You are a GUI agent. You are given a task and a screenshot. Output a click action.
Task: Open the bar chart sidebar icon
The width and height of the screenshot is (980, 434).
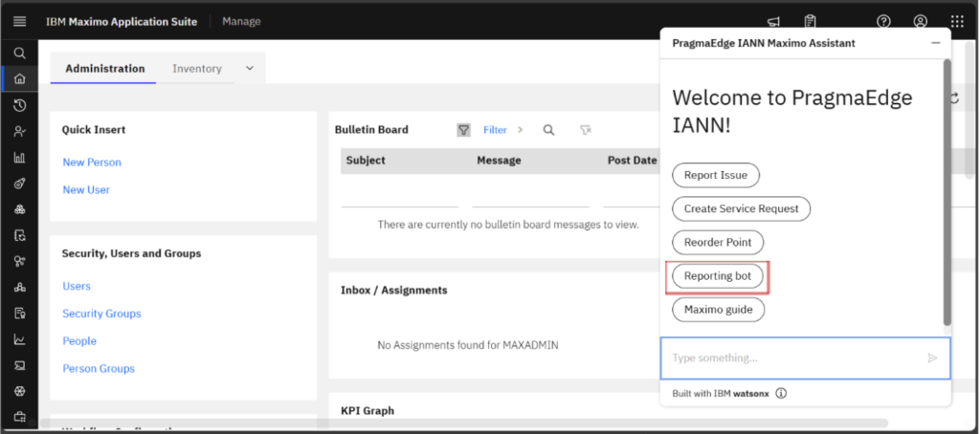[19, 158]
